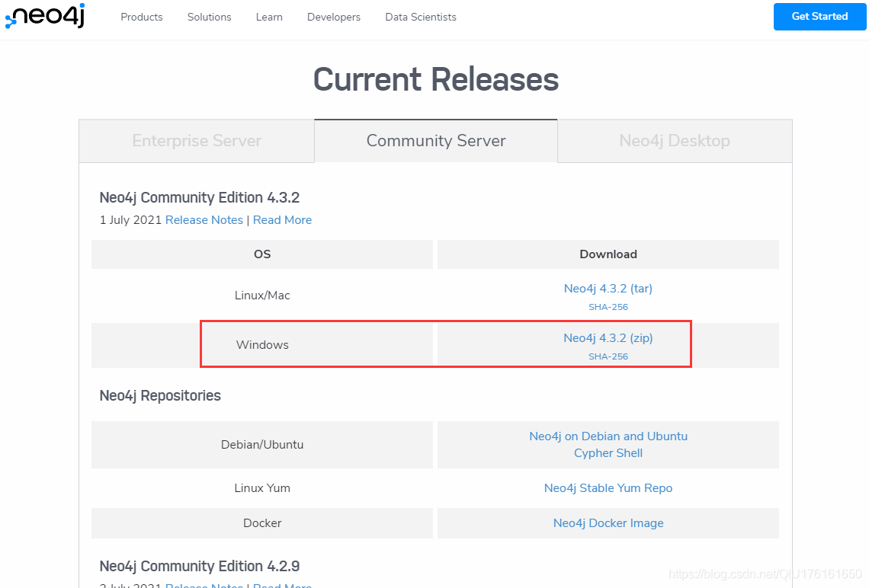Screen dimensions: 869x588
Task: Open SHA-256 link under the tar download
Action: point(608,307)
